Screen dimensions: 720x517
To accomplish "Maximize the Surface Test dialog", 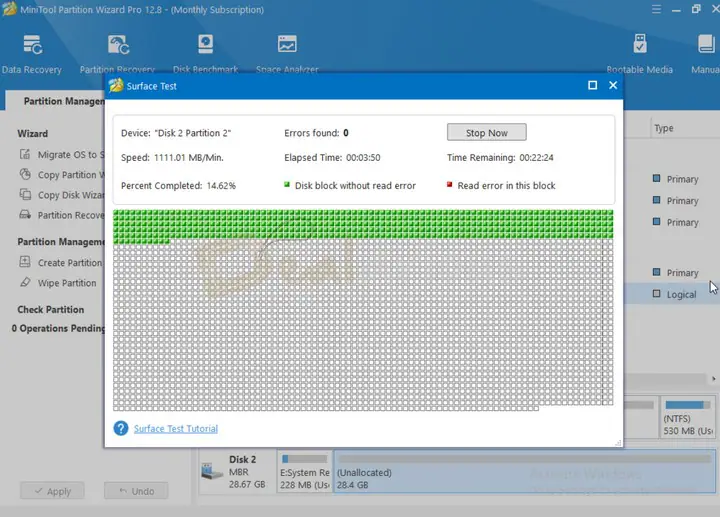I will pyautogui.click(x=592, y=85).
